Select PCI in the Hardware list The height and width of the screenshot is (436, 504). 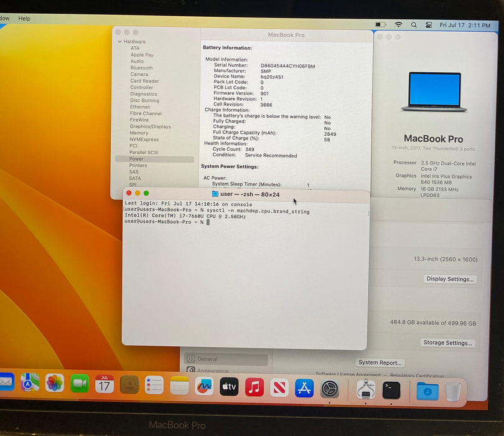click(x=133, y=146)
